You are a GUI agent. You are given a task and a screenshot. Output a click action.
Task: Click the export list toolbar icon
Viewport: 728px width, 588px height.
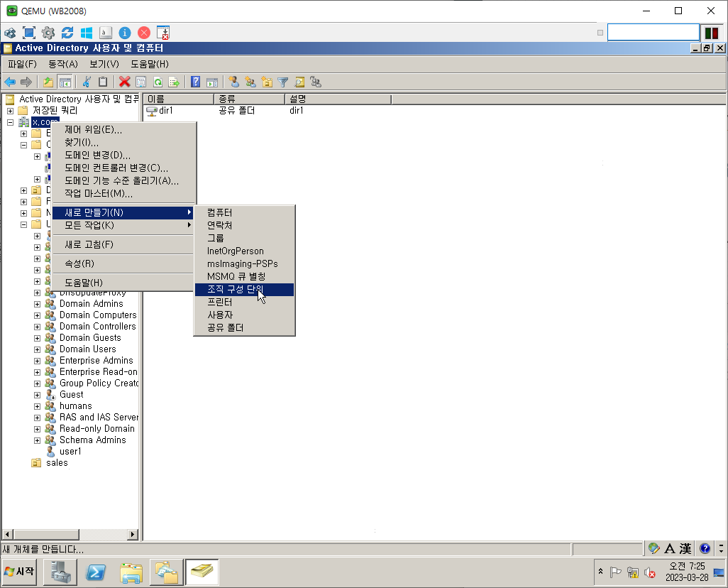(x=174, y=82)
